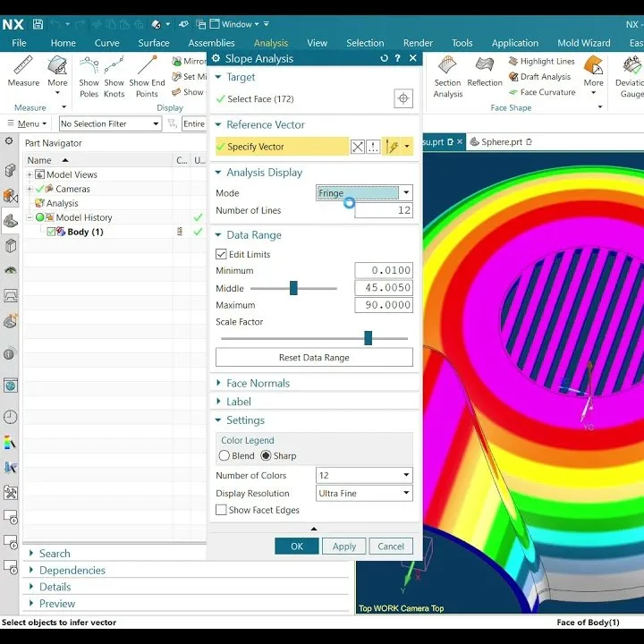Open the No Selection Filter dropdown
Screen dimensions: 644x644
[111, 123]
